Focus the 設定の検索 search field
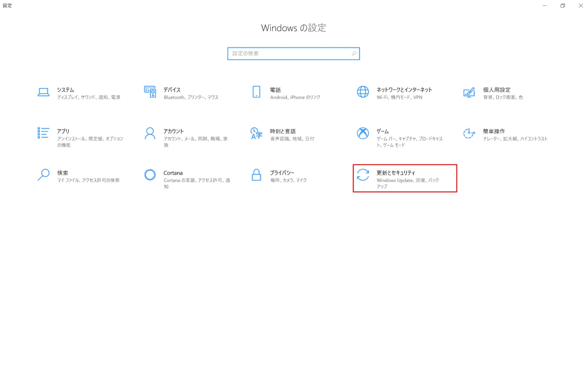This screenshot has width=588, height=377. pyautogui.click(x=293, y=53)
